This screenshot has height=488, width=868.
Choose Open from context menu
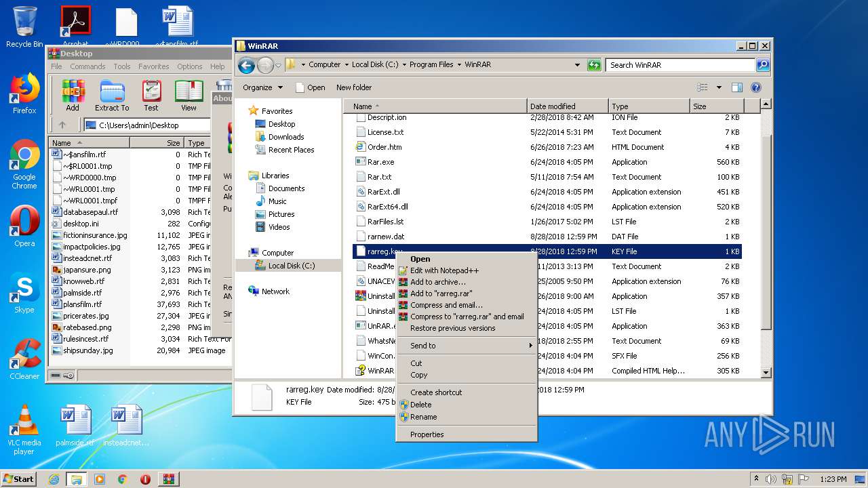tap(467, 259)
